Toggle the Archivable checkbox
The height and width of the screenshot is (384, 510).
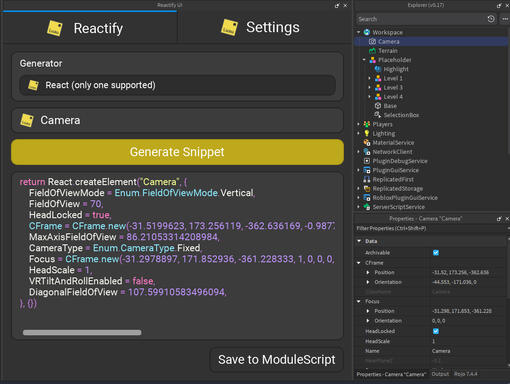436,252
